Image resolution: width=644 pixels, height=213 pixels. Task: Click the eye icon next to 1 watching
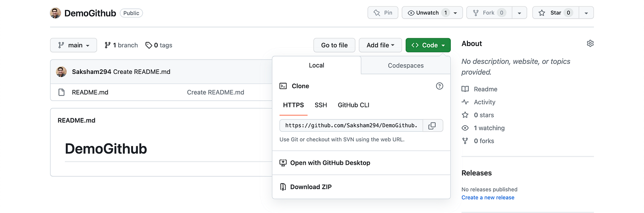(465, 128)
